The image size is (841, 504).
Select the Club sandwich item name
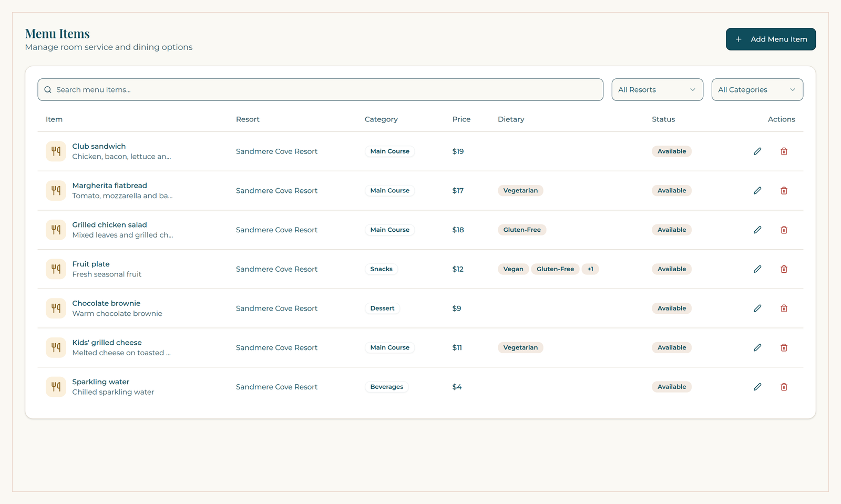[99, 146]
